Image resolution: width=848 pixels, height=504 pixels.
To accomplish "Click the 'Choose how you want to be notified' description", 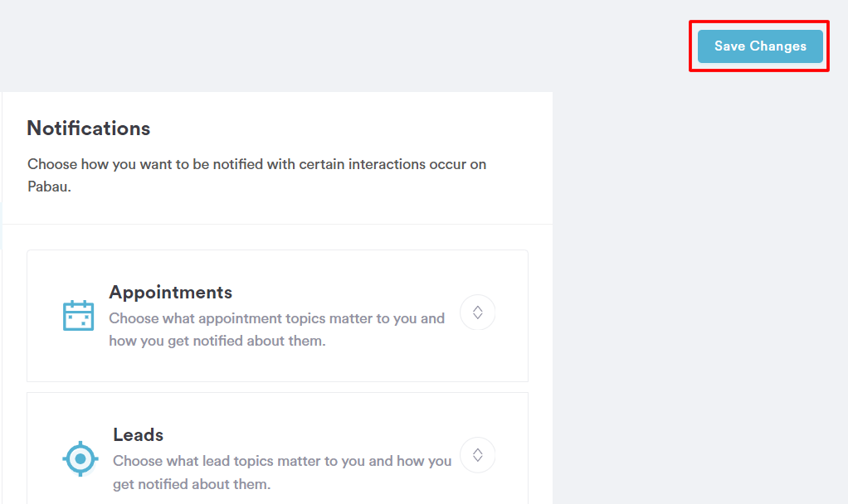I will coord(257,175).
